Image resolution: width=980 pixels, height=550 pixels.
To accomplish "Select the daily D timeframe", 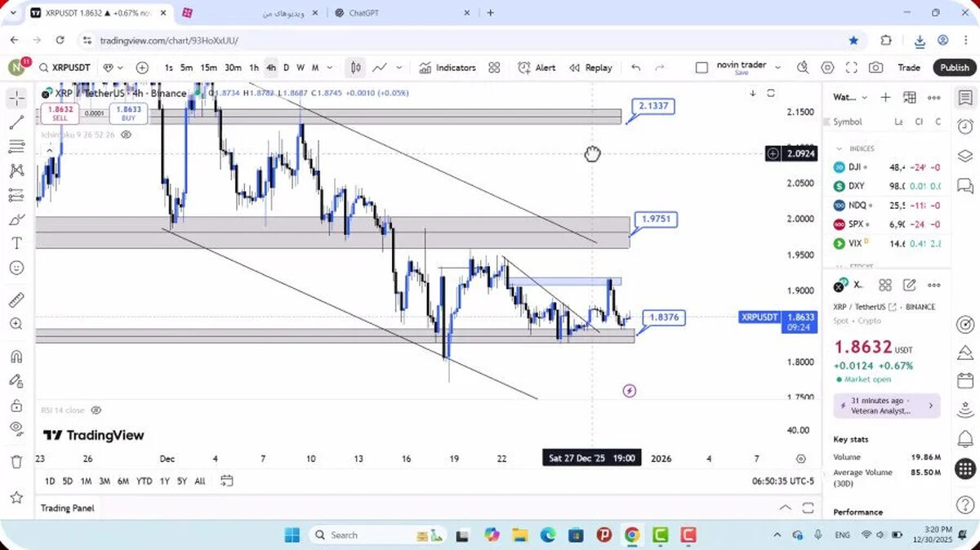I will [286, 68].
